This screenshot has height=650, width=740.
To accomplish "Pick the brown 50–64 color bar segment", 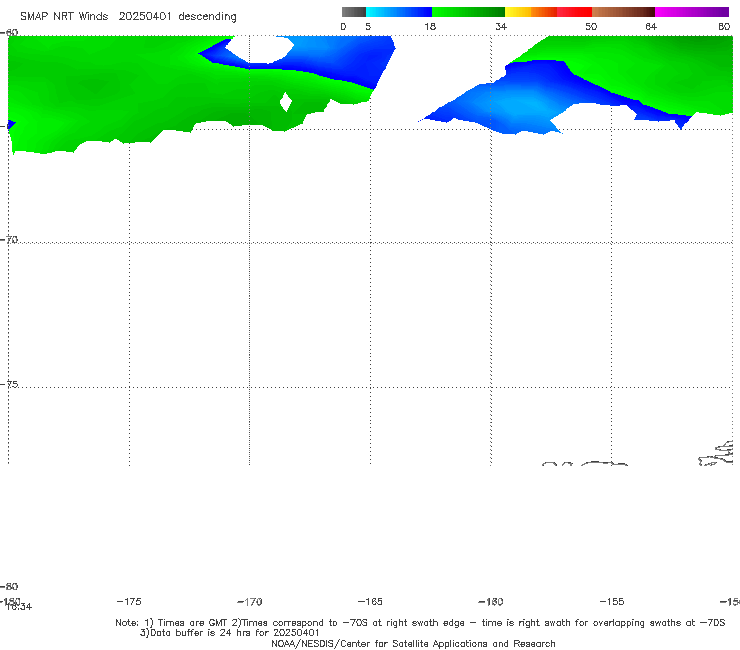I will pos(623,12).
